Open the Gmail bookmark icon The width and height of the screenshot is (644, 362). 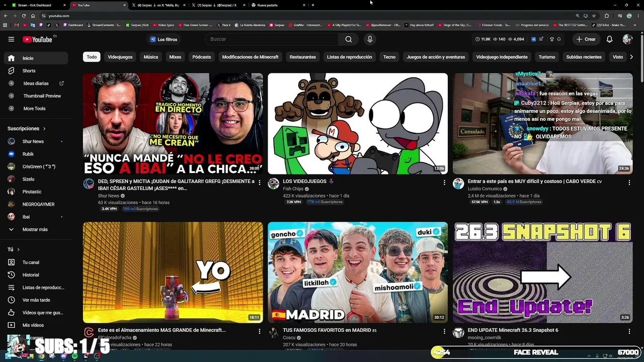click(x=17, y=25)
